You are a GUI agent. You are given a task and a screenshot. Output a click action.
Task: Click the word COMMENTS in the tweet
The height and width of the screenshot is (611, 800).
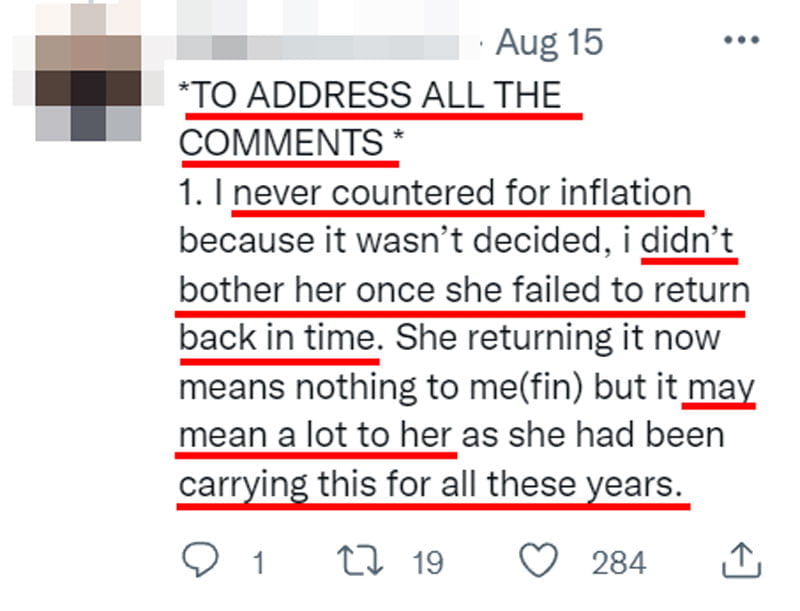coord(281,142)
